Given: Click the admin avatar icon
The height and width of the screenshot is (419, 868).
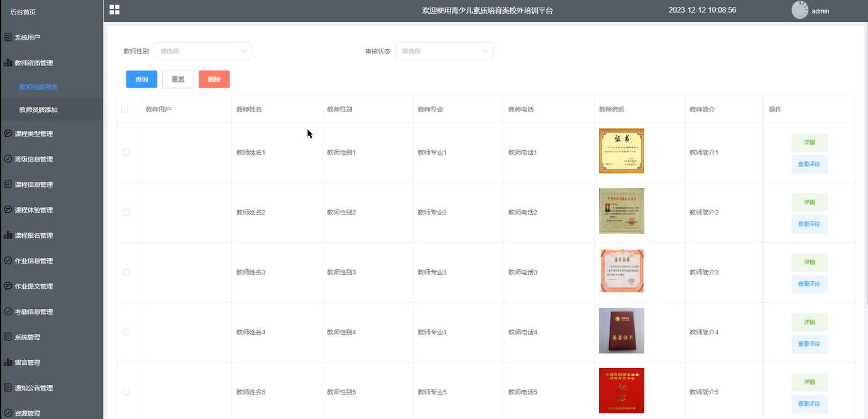Looking at the screenshot, I should coord(799,10).
